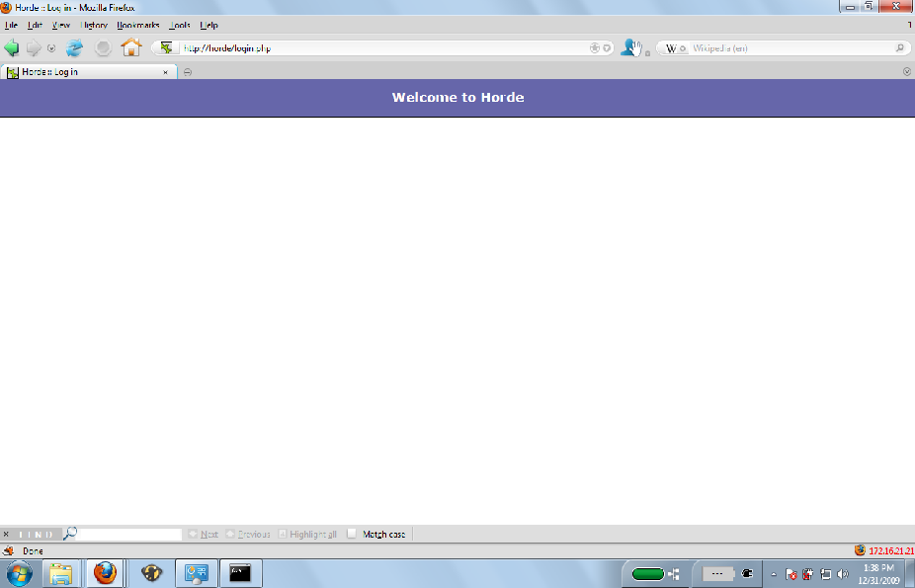Image resolution: width=915 pixels, height=588 pixels.
Task: Click the tray power icon with red X
Action: pos(808,574)
